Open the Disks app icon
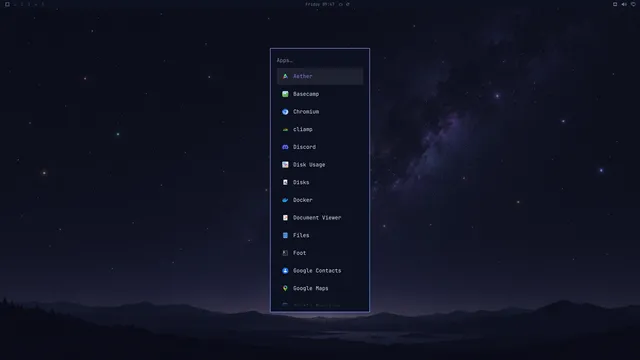The image size is (640, 360). pos(285,182)
